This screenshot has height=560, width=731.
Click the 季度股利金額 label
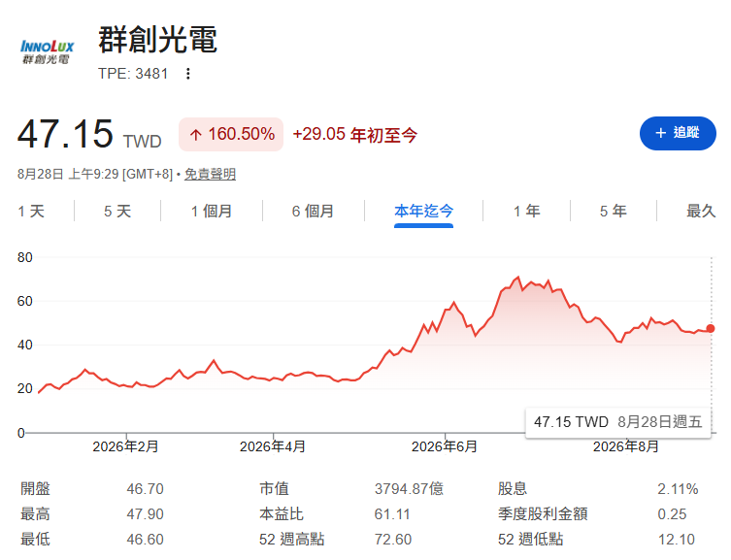click(543, 513)
